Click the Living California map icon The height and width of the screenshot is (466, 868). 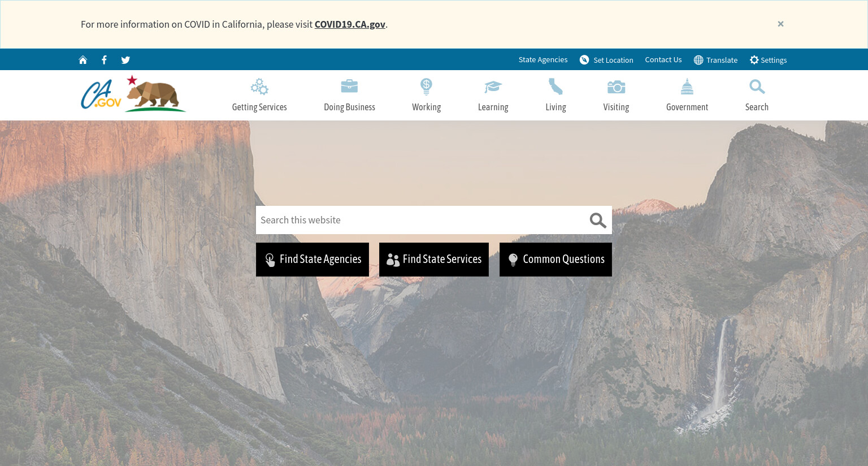(555, 87)
